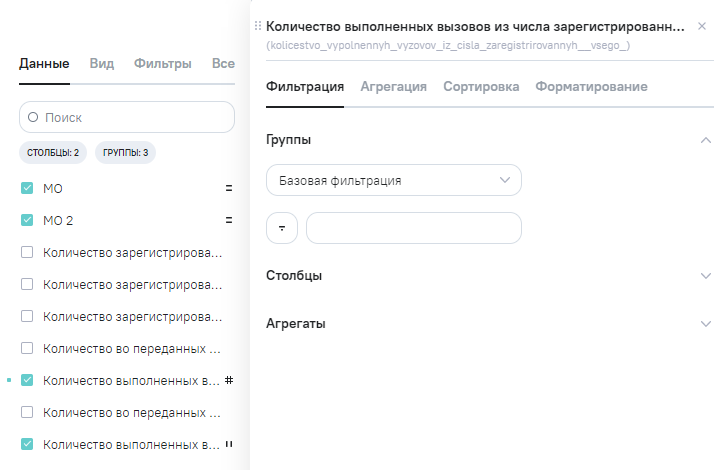Focus the Поиск search field

127,117
